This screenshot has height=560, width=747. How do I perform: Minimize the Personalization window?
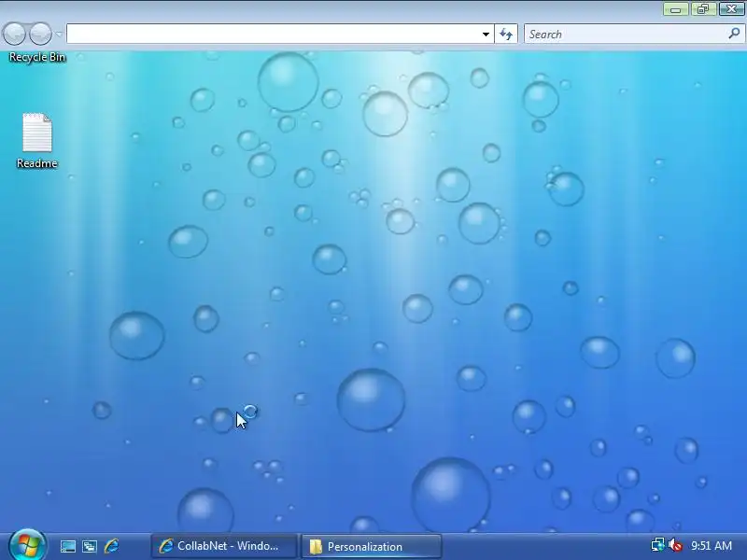point(675,9)
